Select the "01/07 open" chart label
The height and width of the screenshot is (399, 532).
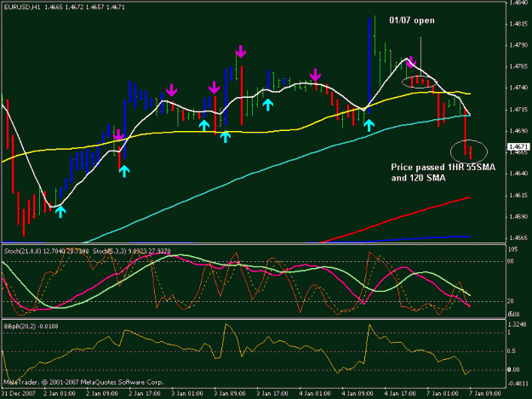point(412,20)
